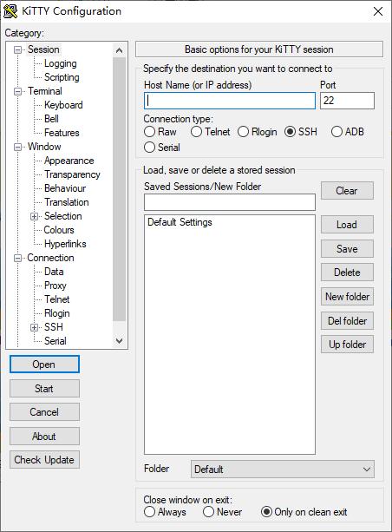
Task: Click the category tree scroll up arrow
Action: 119,50
